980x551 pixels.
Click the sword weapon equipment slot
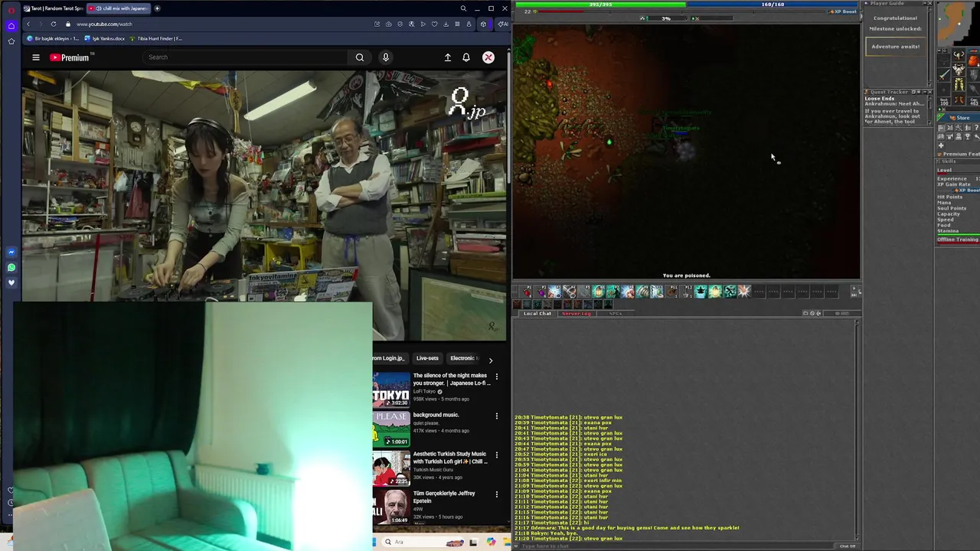944,74
